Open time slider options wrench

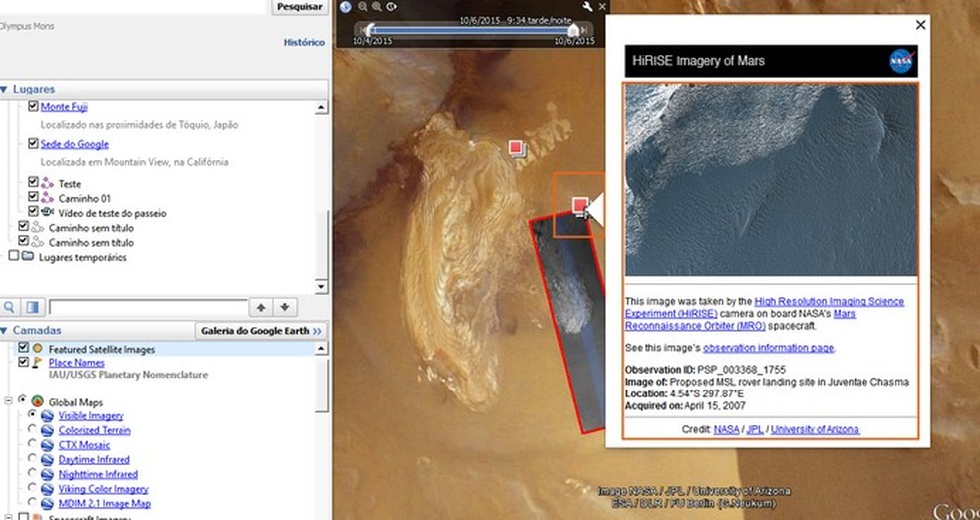coord(587,7)
